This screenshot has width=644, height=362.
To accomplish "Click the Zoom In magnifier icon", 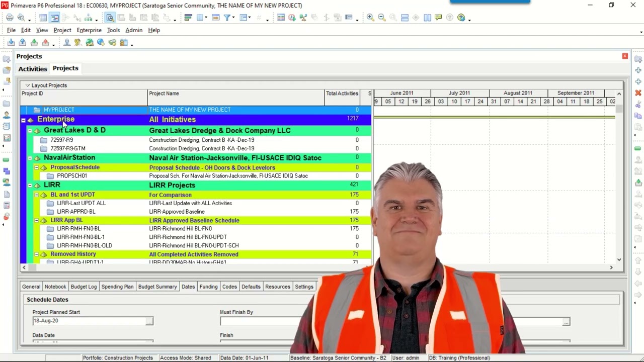I will click(x=370, y=18).
